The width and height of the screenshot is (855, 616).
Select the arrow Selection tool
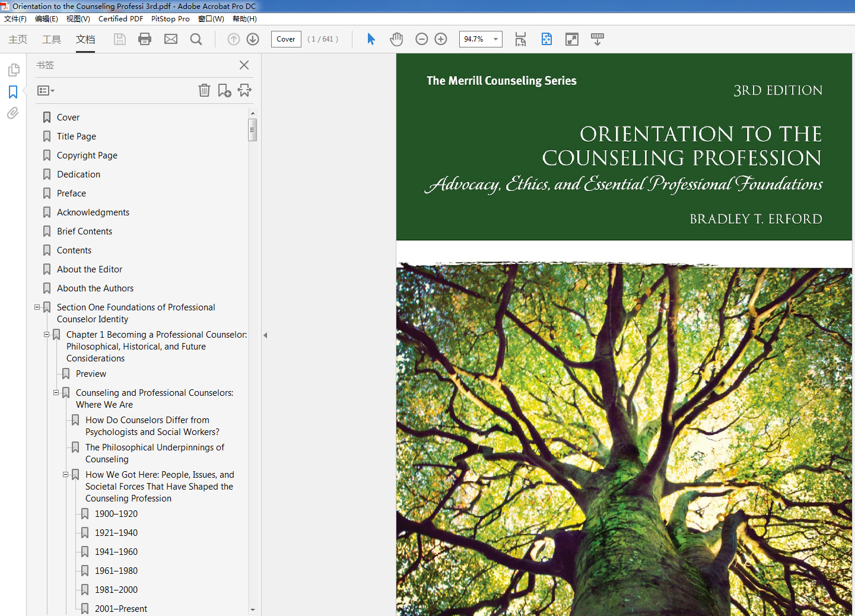371,39
